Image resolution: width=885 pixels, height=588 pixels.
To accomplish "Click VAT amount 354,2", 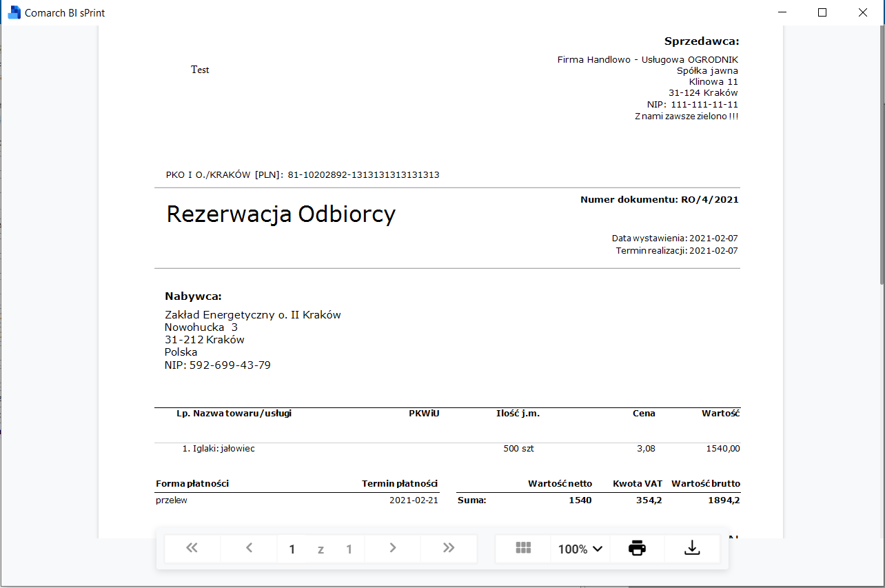I will (x=649, y=500).
